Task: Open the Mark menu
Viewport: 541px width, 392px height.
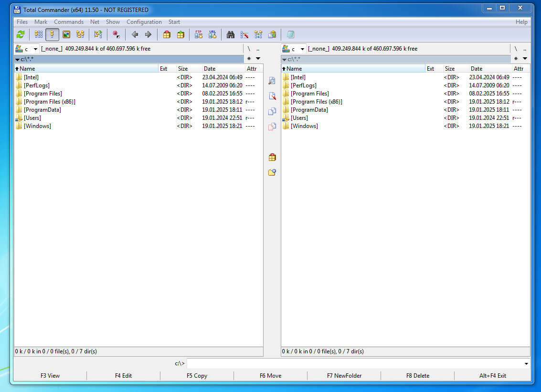Action: tap(41, 22)
